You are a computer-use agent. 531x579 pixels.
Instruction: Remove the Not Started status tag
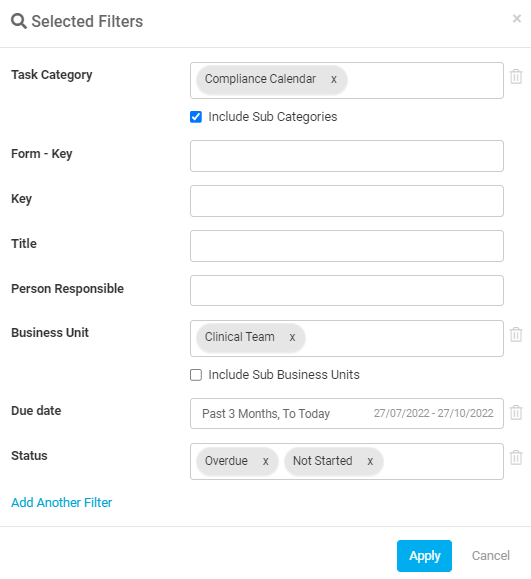[x=370, y=461]
